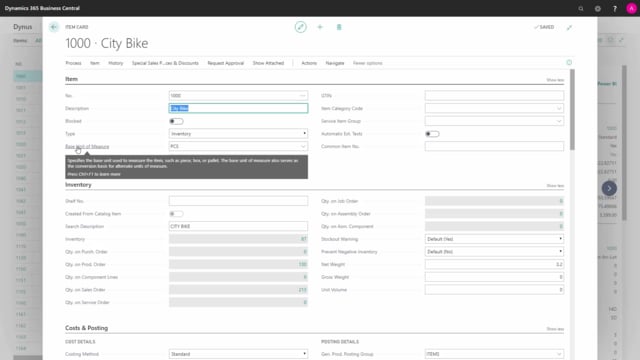Click the Search Description field

pos(238,226)
